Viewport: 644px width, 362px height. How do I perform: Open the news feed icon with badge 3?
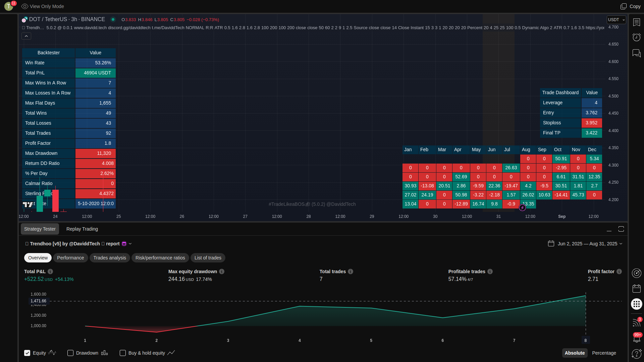point(637,322)
